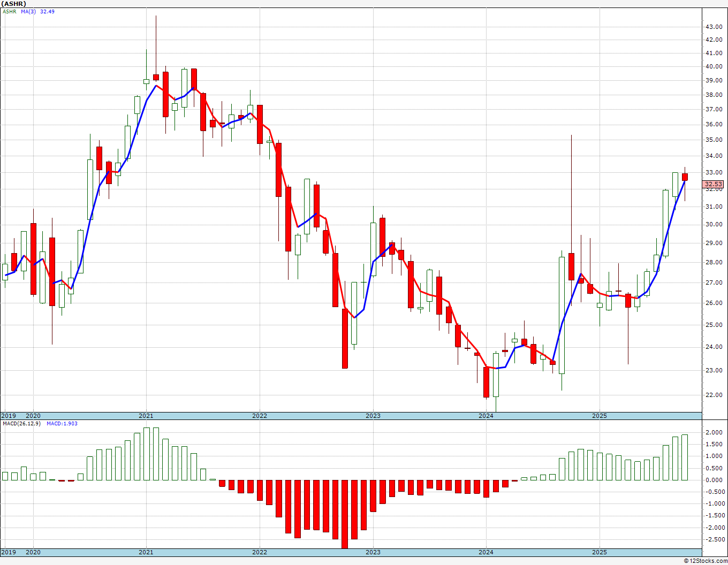The height and width of the screenshot is (565, 728).
Task: Click 2021 on the price chart time axis
Action: [x=146, y=416]
